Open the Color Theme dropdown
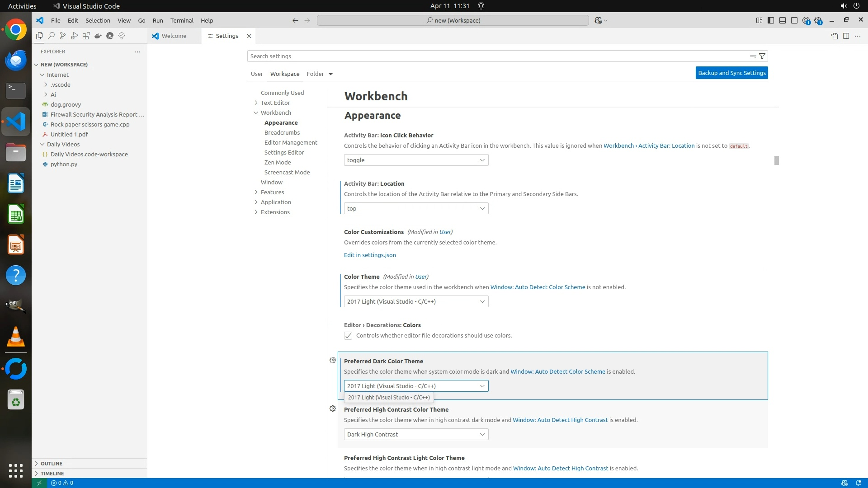The image size is (868, 488). click(416, 301)
